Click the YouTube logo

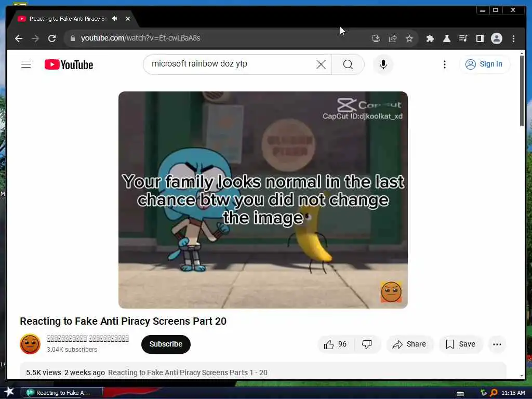coord(69,64)
